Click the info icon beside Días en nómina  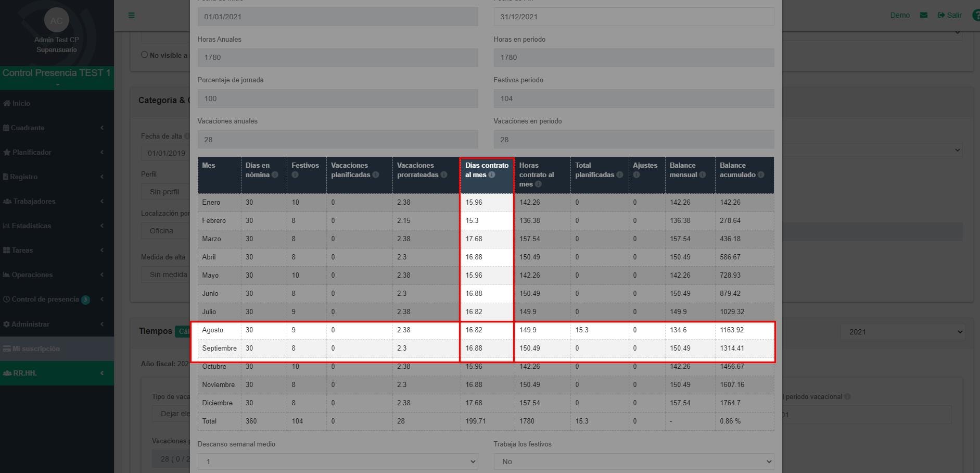tap(275, 175)
